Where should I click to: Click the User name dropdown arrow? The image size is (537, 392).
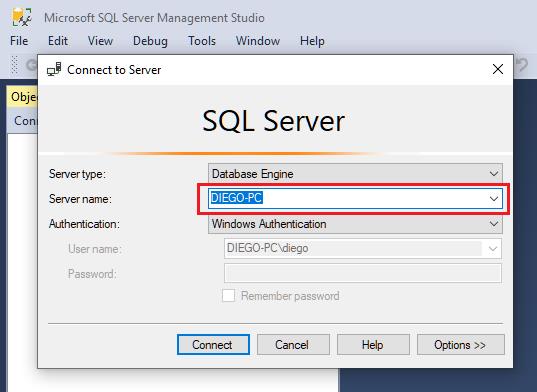click(x=492, y=249)
